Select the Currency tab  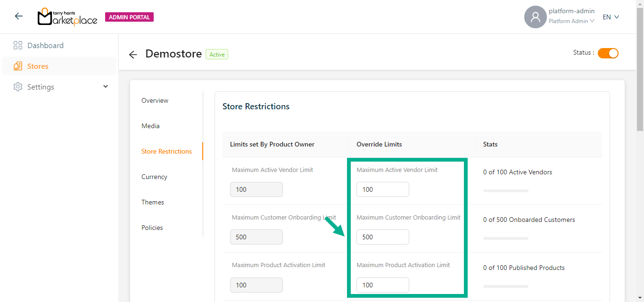[154, 177]
